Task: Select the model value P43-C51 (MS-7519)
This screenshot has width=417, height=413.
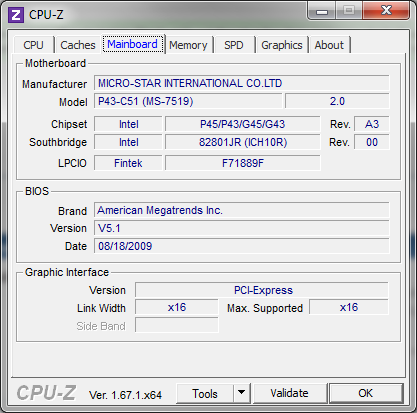Action: (188, 101)
